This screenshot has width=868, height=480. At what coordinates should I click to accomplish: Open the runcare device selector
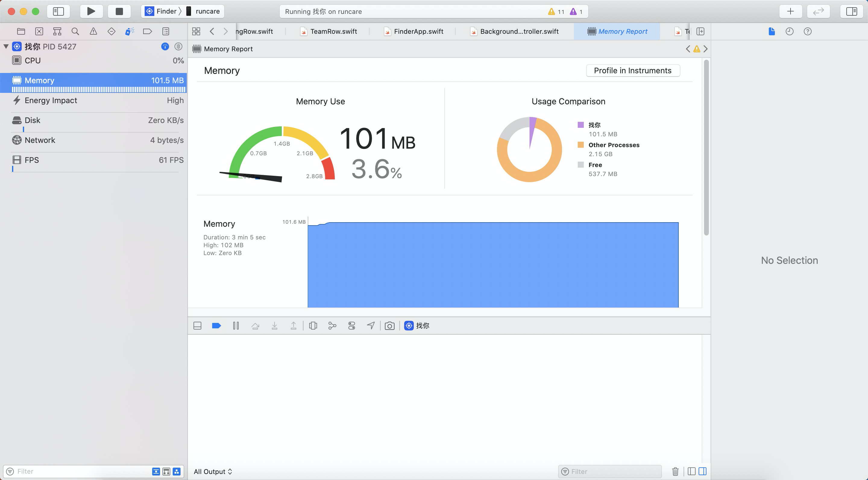203,11
